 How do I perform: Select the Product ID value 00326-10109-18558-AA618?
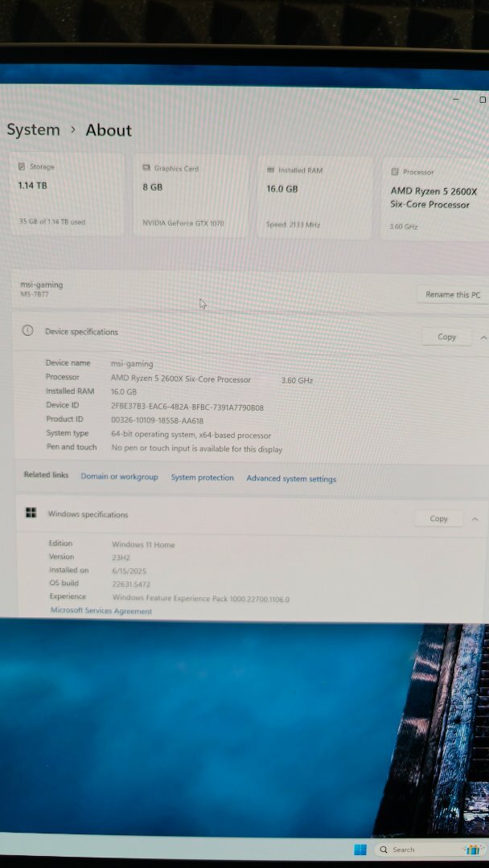[x=158, y=420]
